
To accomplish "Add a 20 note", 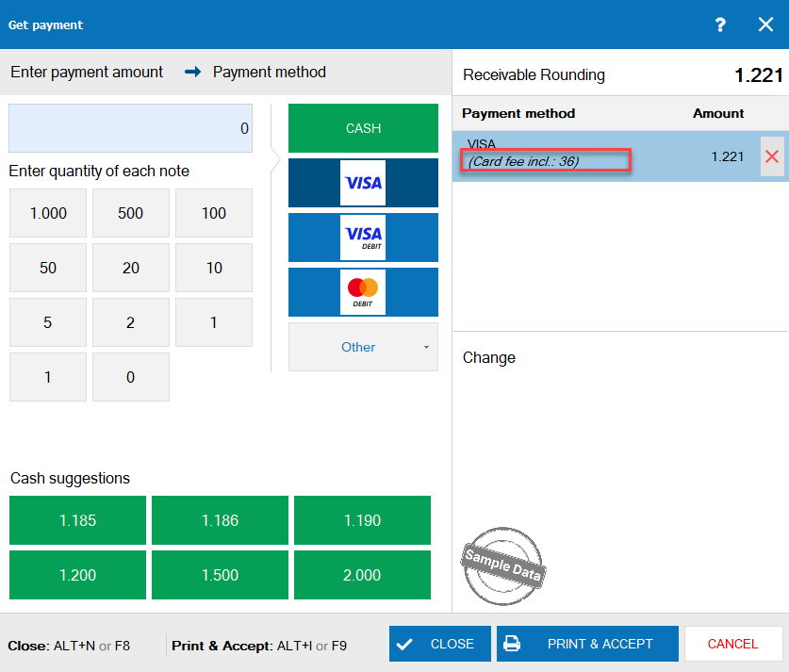I will point(131,268).
